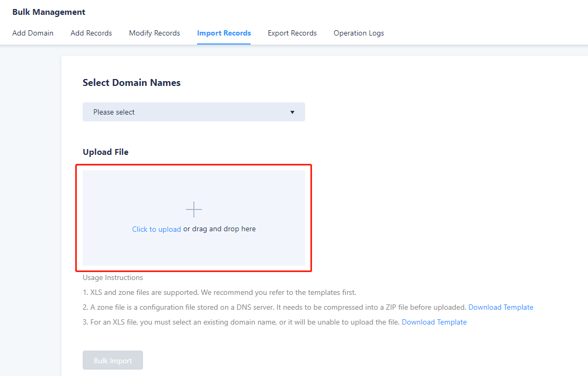Open the Export Records tab
The height and width of the screenshot is (376, 588).
coord(292,33)
